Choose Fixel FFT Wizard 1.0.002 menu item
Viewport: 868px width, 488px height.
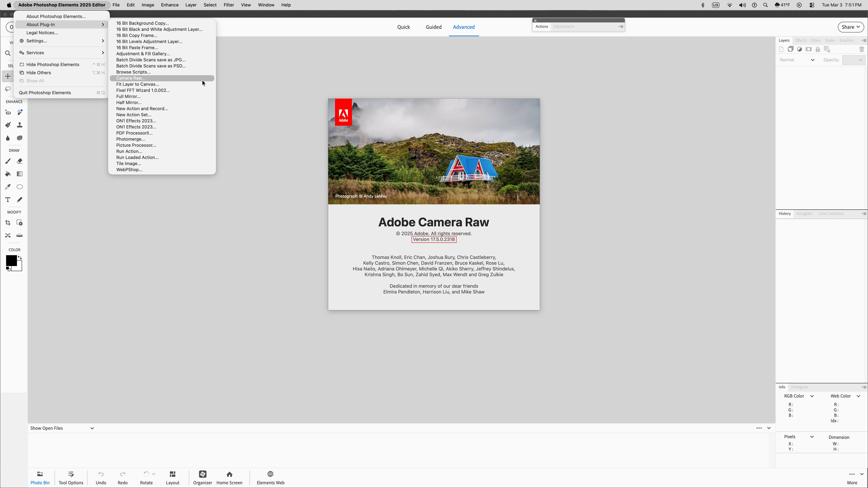coord(143,90)
